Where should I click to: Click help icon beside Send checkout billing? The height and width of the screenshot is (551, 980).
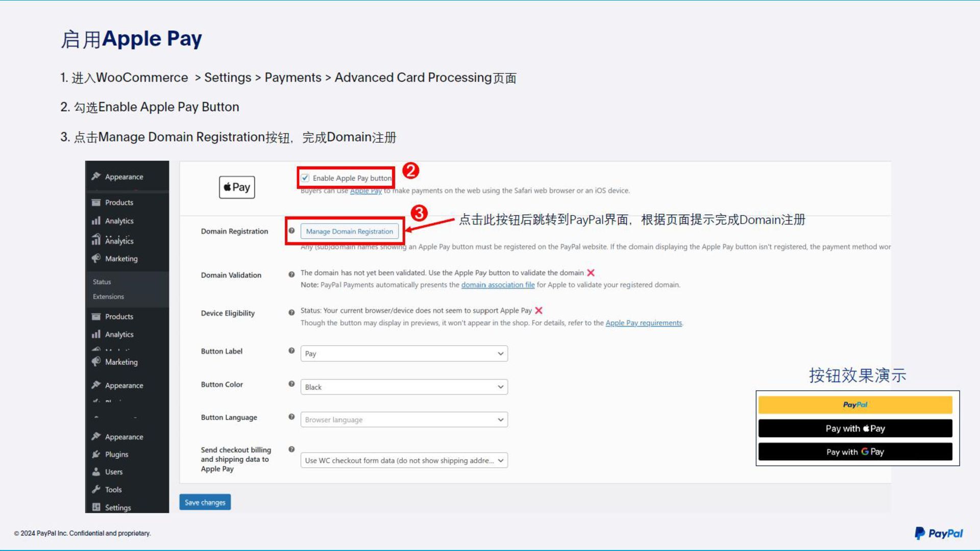tap(291, 449)
